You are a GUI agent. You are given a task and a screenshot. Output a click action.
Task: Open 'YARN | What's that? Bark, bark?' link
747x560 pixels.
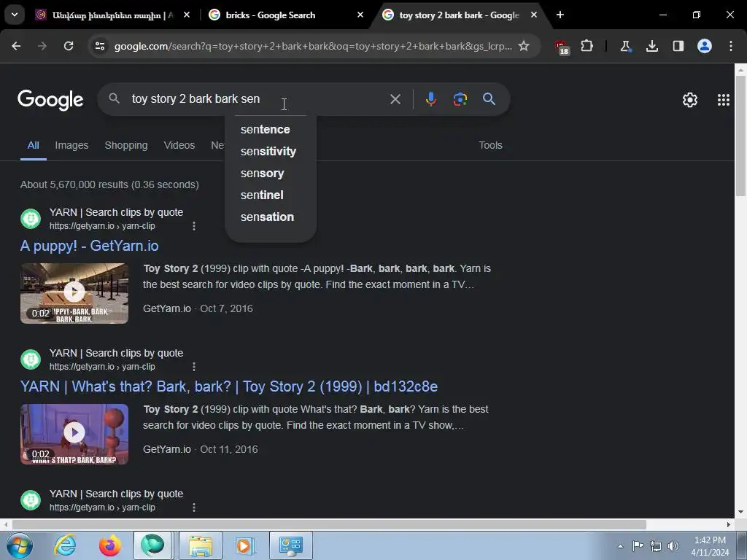pos(228,386)
